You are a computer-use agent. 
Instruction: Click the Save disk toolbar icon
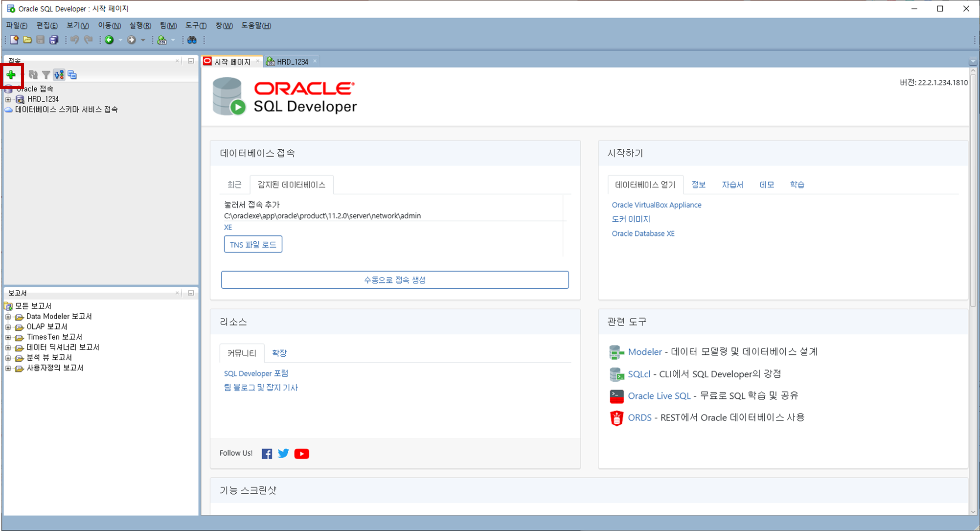pos(41,40)
